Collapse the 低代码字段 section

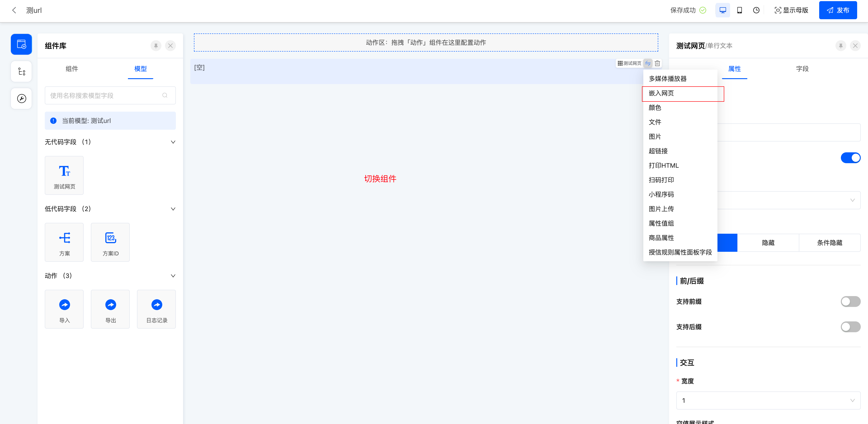(173, 209)
